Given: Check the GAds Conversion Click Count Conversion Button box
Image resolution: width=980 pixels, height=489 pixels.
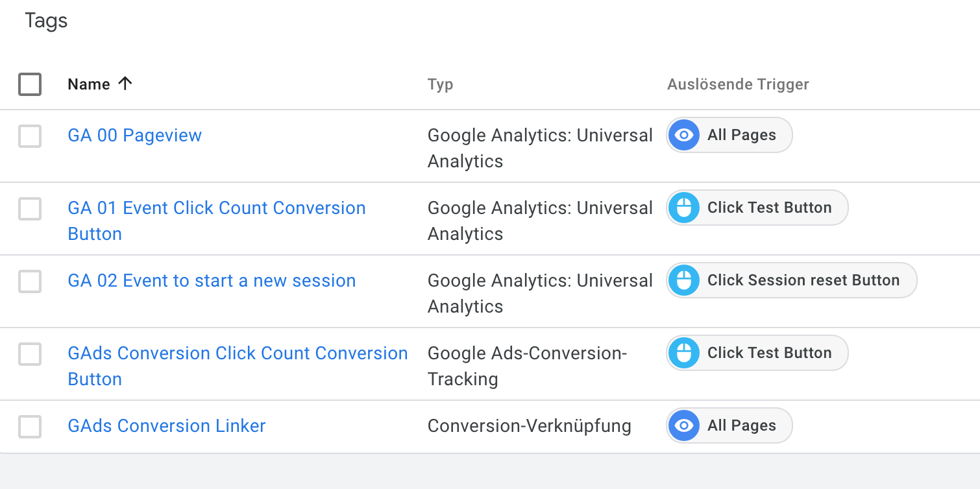Looking at the screenshot, I should point(30,354).
